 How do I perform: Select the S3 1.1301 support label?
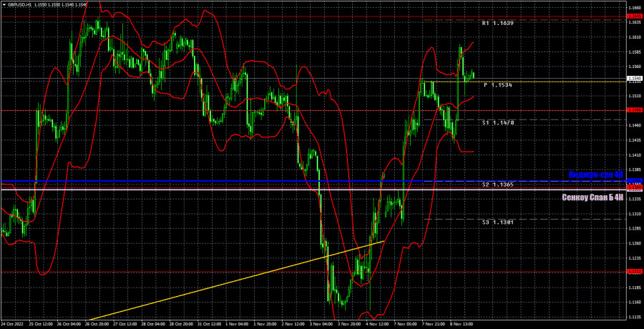(x=498, y=222)
